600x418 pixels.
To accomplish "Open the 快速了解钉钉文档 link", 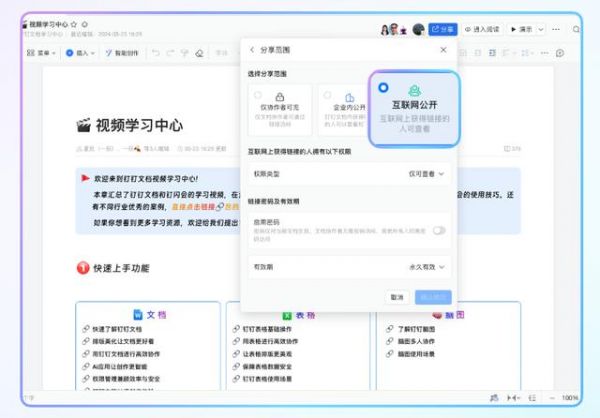I will [x=120, y=329].
